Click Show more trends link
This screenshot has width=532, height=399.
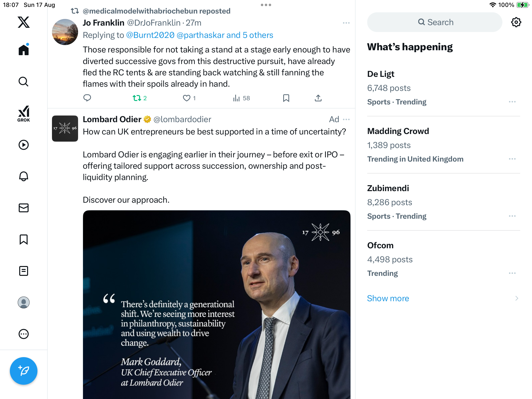[388, 298]
